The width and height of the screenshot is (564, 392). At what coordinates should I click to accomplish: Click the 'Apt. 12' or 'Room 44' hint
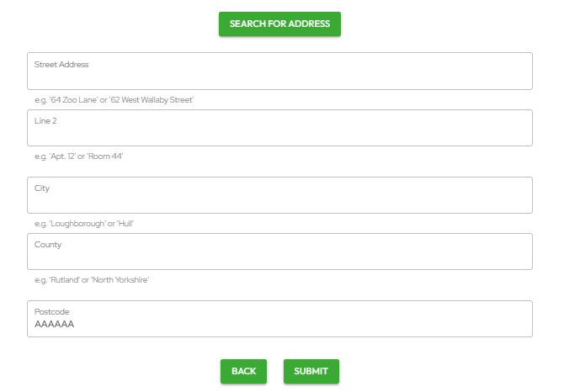point(79,156)
